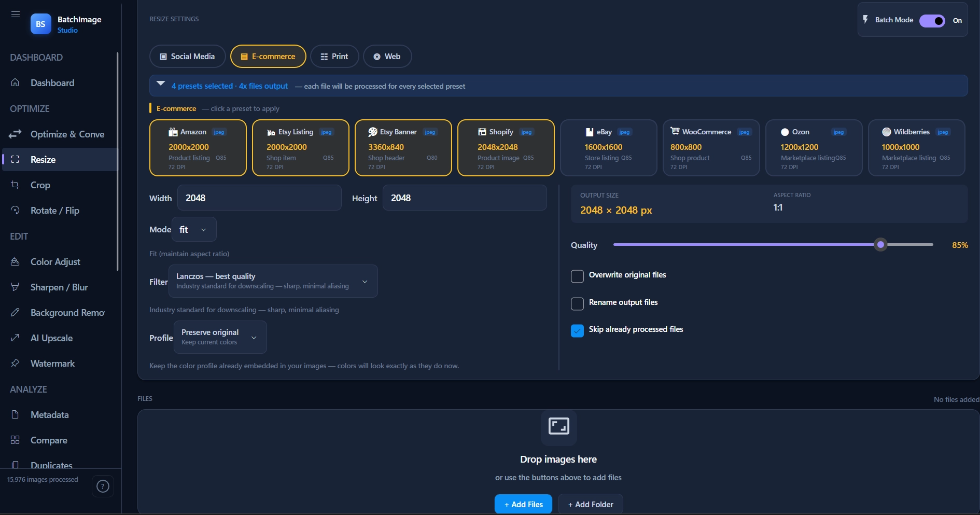The height and width of the screenshot is (515, 980).
Task: Click the Add Files button
Action: coord(523,504)
